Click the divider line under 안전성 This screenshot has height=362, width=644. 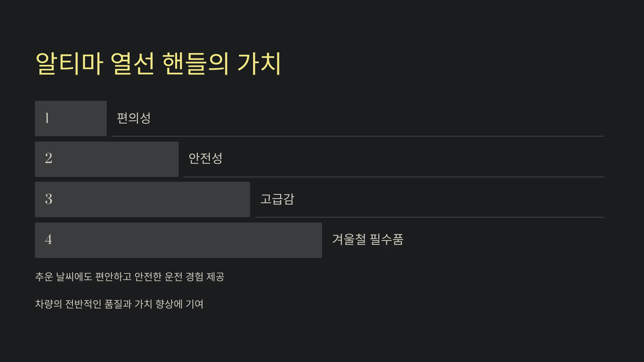(394, 177)
